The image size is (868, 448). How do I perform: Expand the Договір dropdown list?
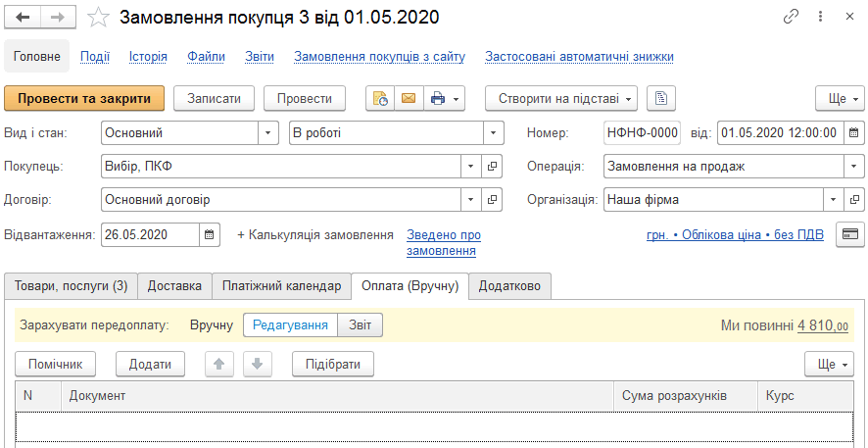(x=471, y=200)
